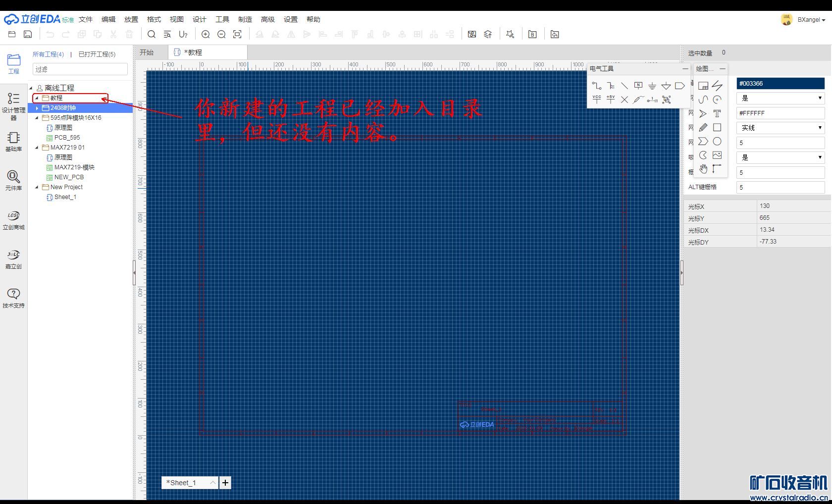Click the 过滤 filter input field
Screen dimensions: 832x504
(x=80, y=69)
